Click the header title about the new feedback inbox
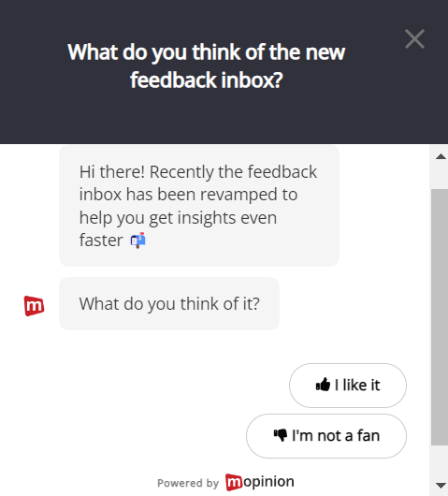Viewport: 448px width, 496px height. (206, 66)
